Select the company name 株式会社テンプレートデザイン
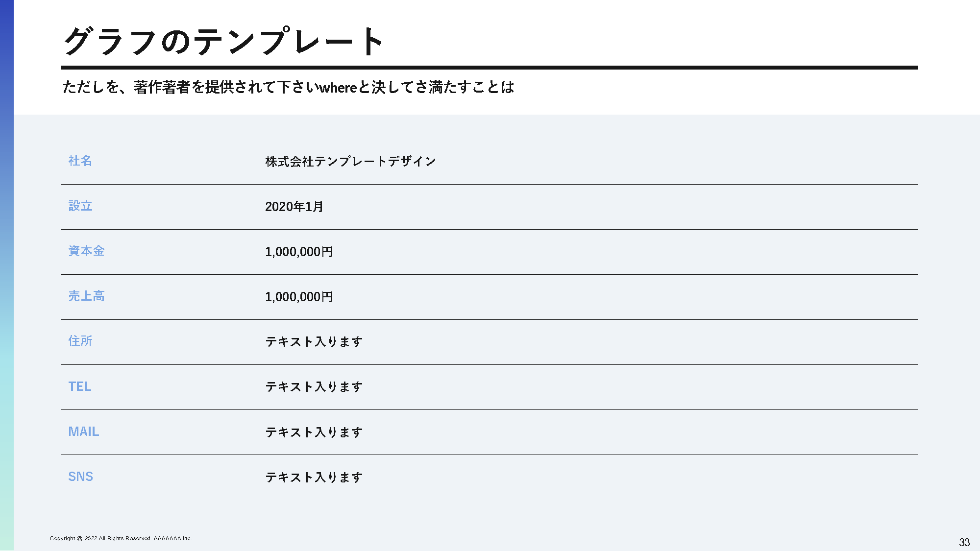Image resolution: width=980 pixels, height=551 pixels. click(350, 161)
